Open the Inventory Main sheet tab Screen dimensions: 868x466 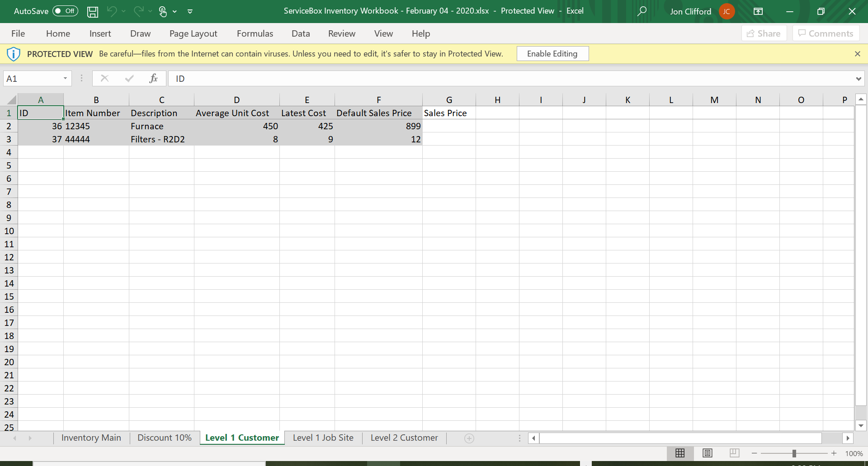coord(91,438)
